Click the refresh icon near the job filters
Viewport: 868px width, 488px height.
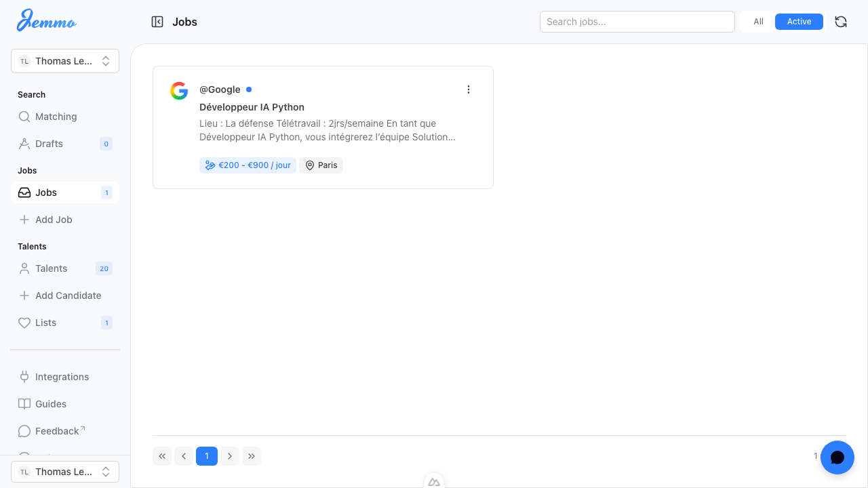pos(840,22)
